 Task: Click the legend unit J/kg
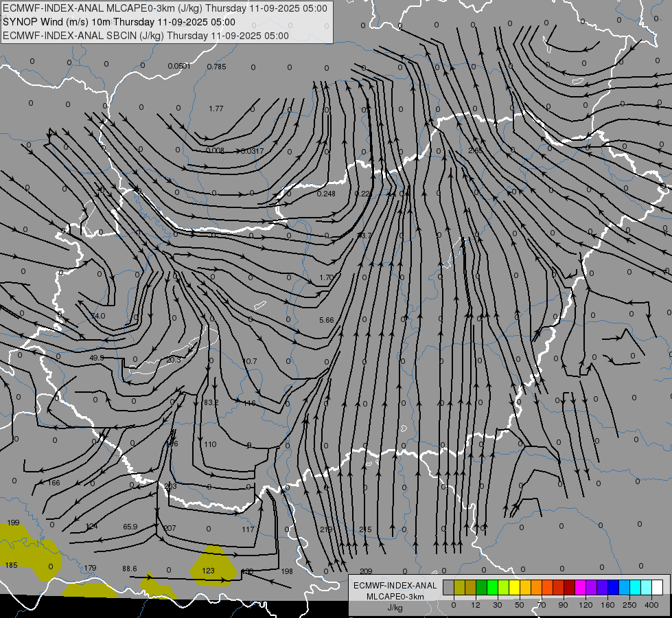(395, 608)
